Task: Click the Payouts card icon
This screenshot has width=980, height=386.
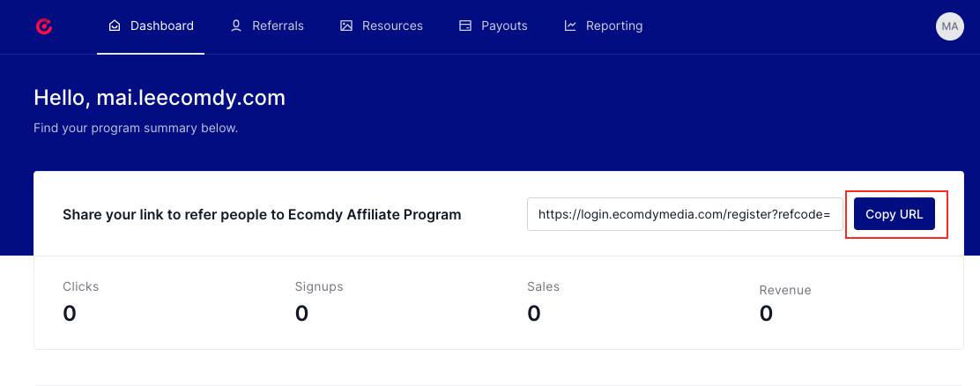Action: click(x=465, y=26)
